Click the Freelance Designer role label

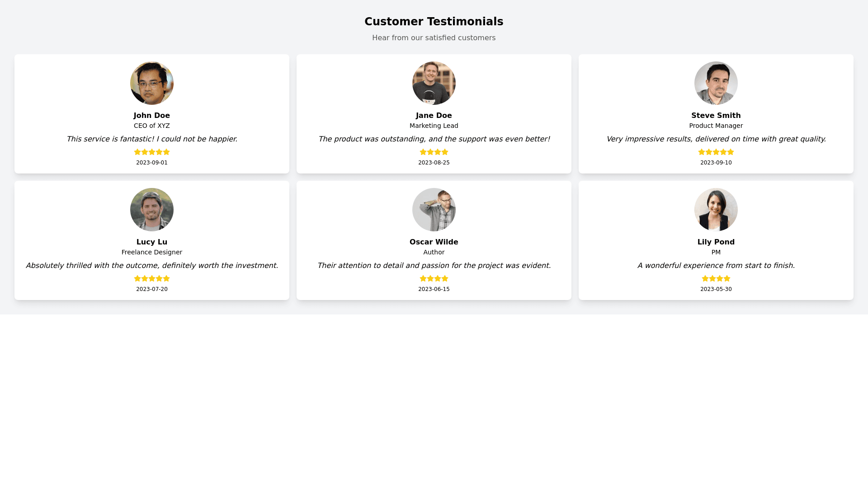152,252
